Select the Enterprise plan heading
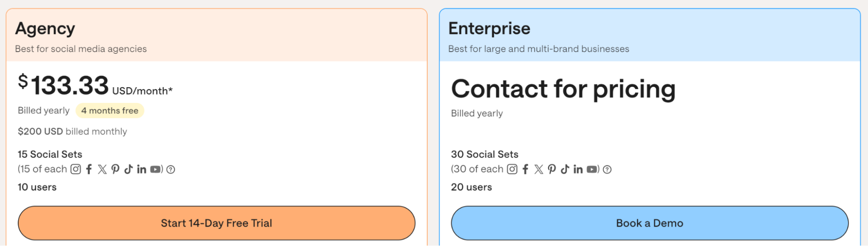The image size is (868, 246). click(x=489, y=29)
